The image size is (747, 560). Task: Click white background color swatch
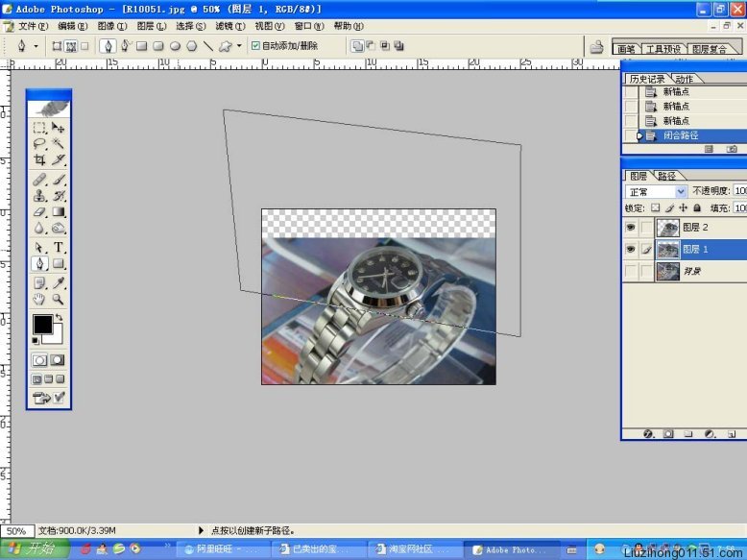[58, 337]
